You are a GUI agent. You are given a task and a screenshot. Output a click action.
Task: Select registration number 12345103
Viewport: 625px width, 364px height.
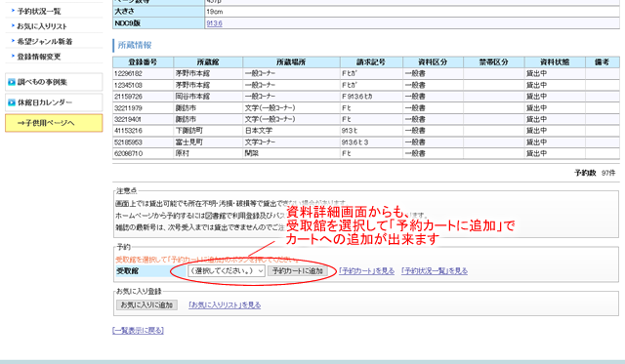point(128,85)
